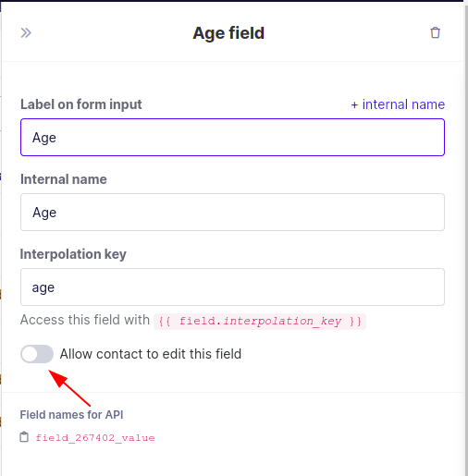Select the Interpolation key input containing 'age'
Screen dimensions: 468x476
(232, 287)
